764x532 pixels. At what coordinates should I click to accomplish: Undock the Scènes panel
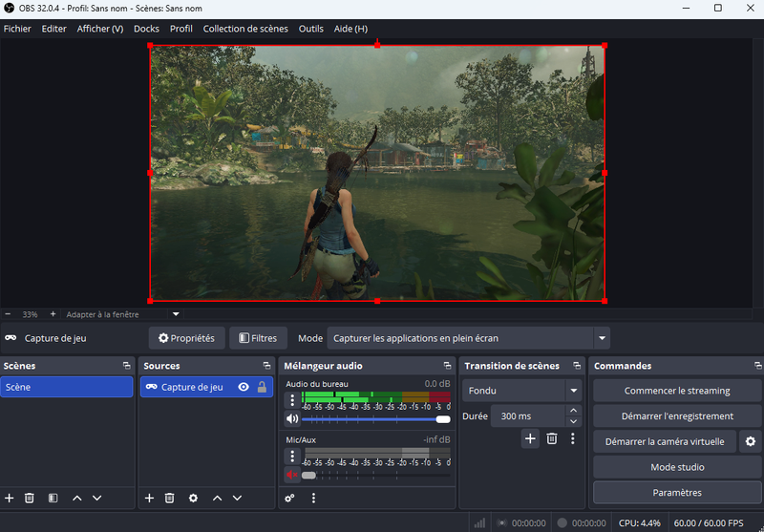(x=127, y=366)
